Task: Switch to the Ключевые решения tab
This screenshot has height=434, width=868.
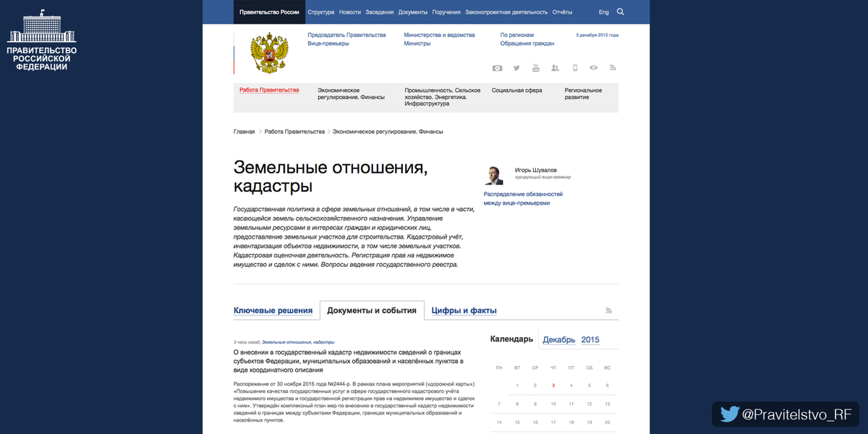Action: (273, 310)
